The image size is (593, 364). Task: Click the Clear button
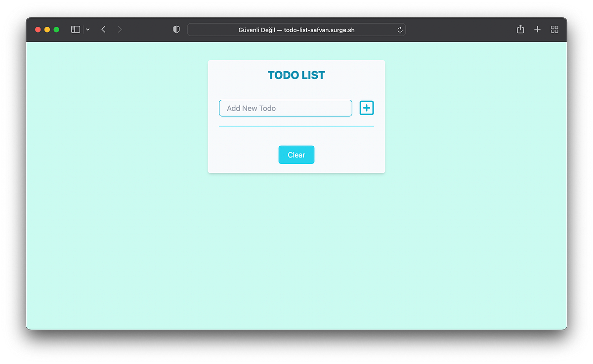(x=296, y=155)
